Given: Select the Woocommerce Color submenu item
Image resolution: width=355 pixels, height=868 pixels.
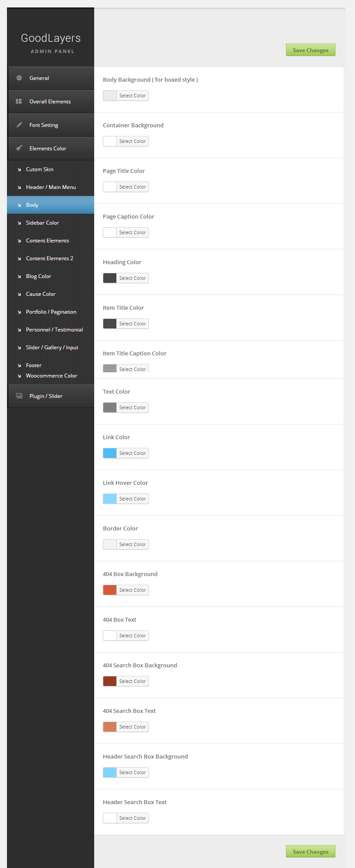Looking at the screenshot, I should (51, 376).
